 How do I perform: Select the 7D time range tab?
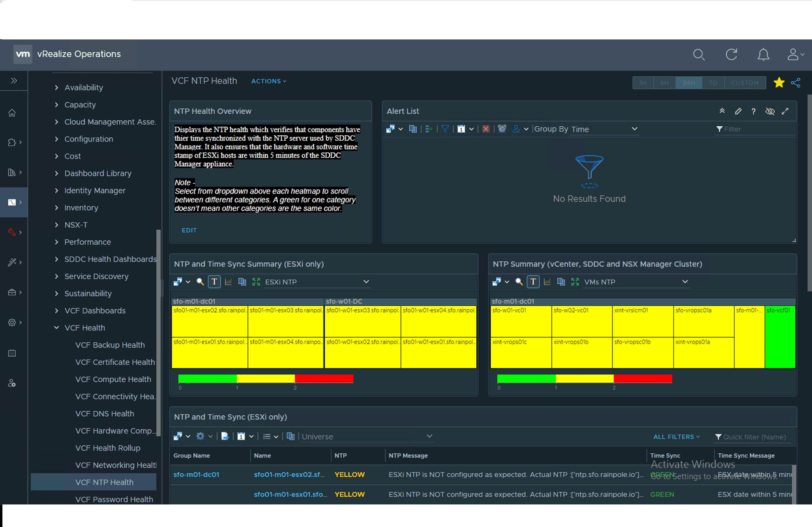713,83
